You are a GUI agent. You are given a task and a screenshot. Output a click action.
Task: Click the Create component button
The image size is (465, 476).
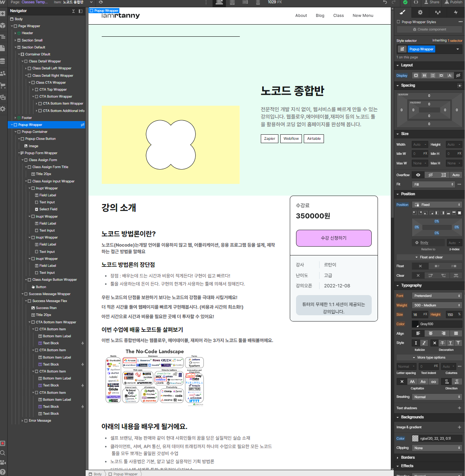(429, 29)
